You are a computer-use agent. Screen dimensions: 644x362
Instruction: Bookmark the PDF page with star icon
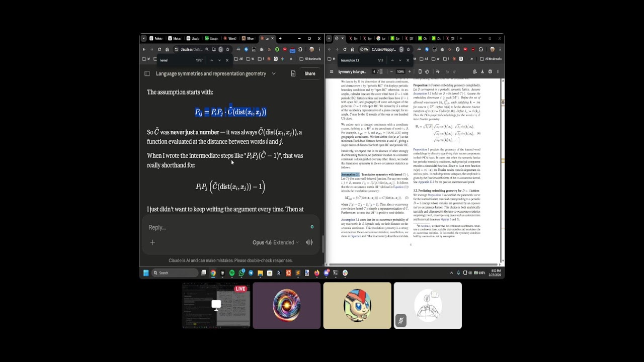point(408,49)
